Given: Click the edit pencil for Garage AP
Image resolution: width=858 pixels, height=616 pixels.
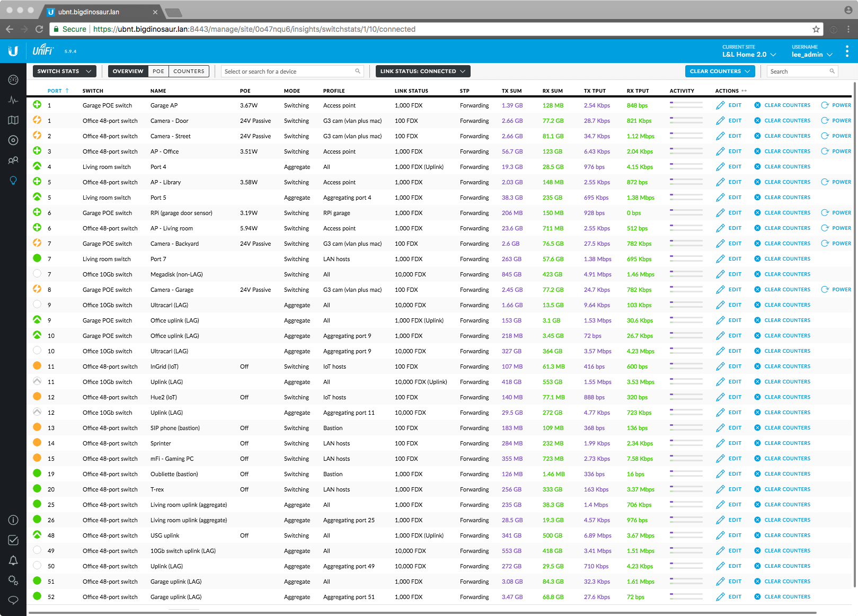Looking at the screenshot, I should 729,105.
